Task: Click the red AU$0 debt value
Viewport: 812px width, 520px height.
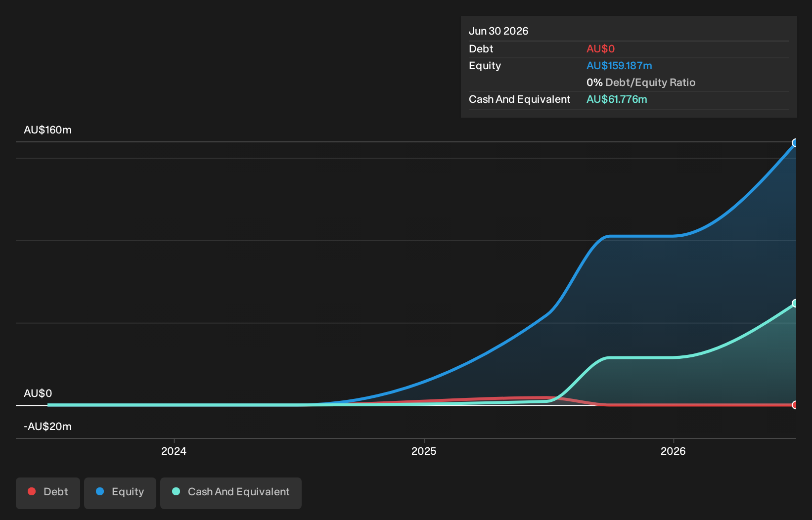Action: point(600,49)
